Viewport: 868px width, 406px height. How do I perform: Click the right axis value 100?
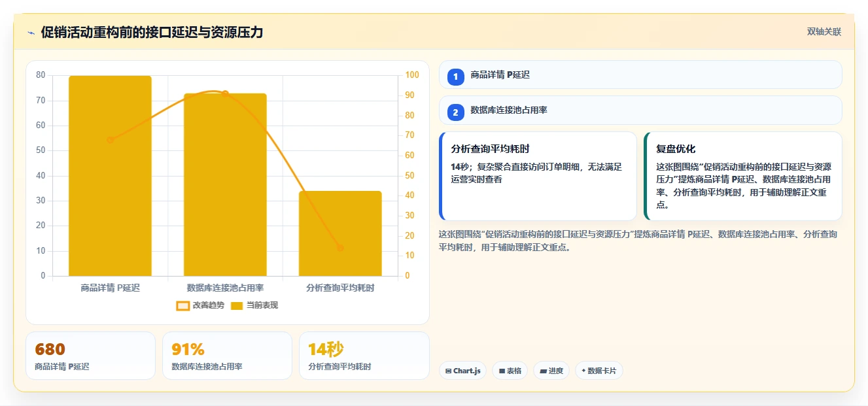coord(411,75)
